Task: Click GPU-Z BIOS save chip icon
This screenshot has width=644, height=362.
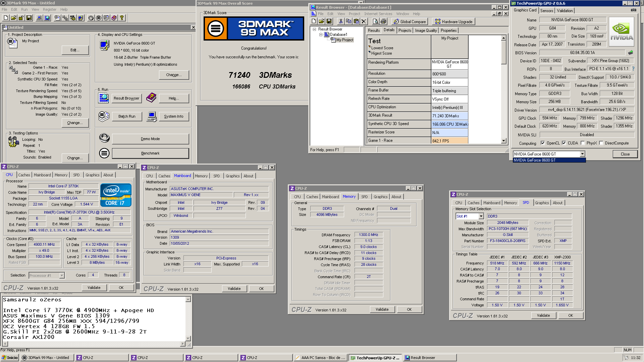Action: [x=631, y=53]
